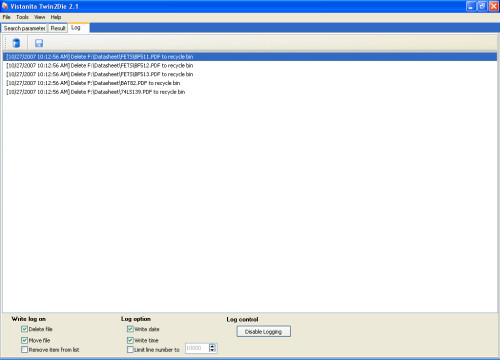Click the save log floppy disk icon
This screenshot has width=500, height=360.
[39, 43]
